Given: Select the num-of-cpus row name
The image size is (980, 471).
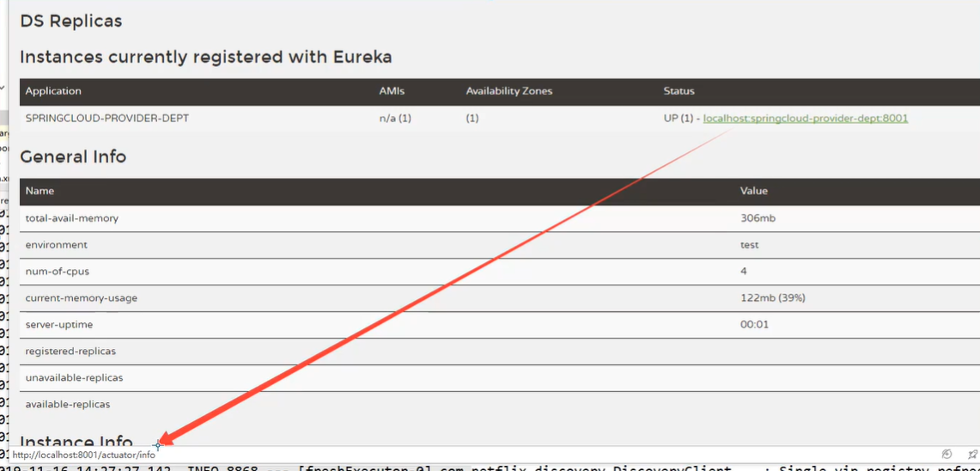Looking at the screenshot, I should pyautogui.click(x=58, y=272).
